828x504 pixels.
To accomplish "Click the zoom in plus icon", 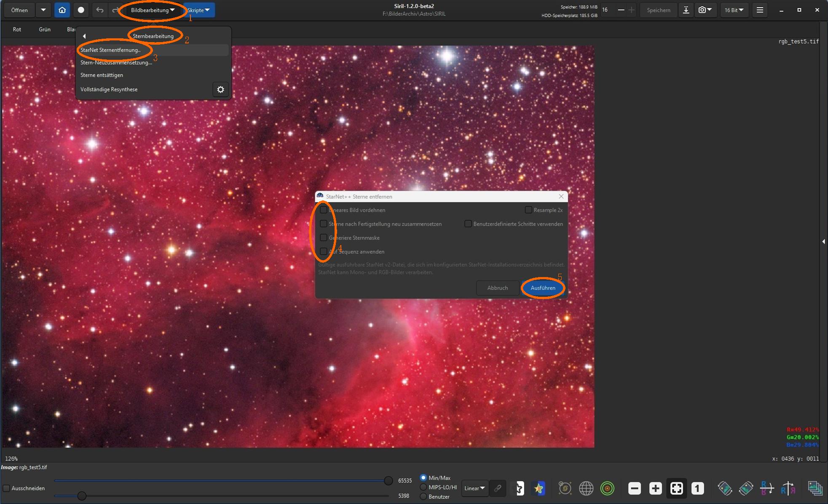I will (655, 488).
